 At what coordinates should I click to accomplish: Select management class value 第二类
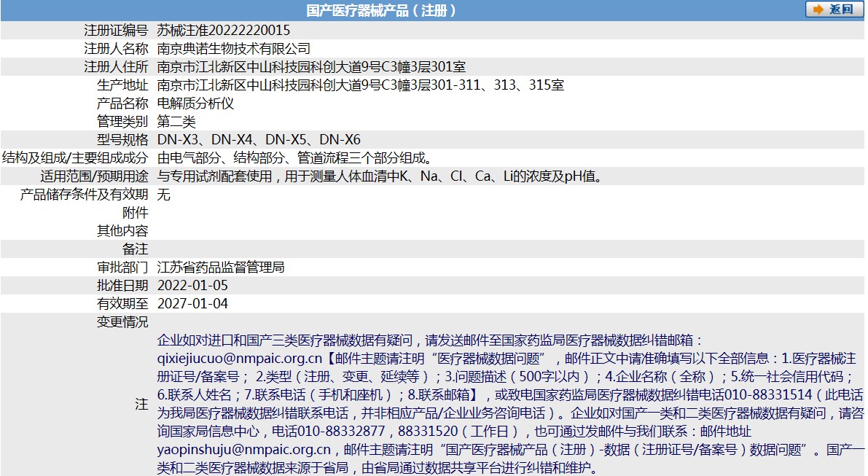coord(176,122)
